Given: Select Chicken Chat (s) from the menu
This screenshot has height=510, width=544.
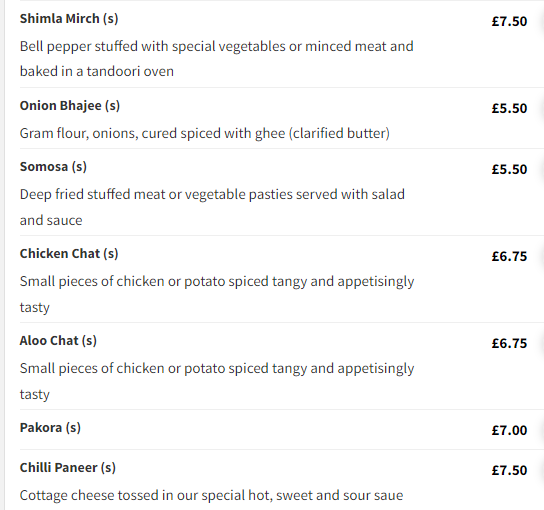Looking at the screenshot, I should point(69,254).
